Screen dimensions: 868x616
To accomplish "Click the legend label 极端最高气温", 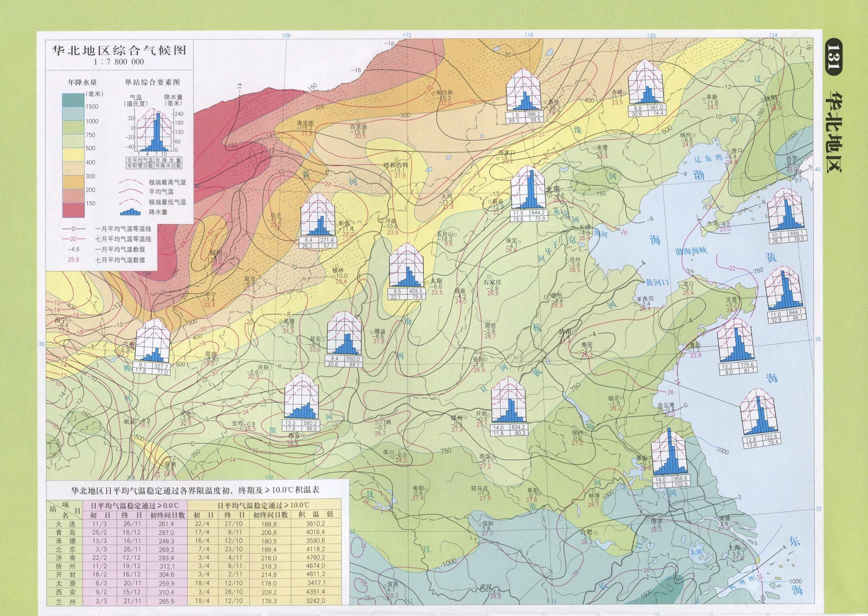I will 167,182.
